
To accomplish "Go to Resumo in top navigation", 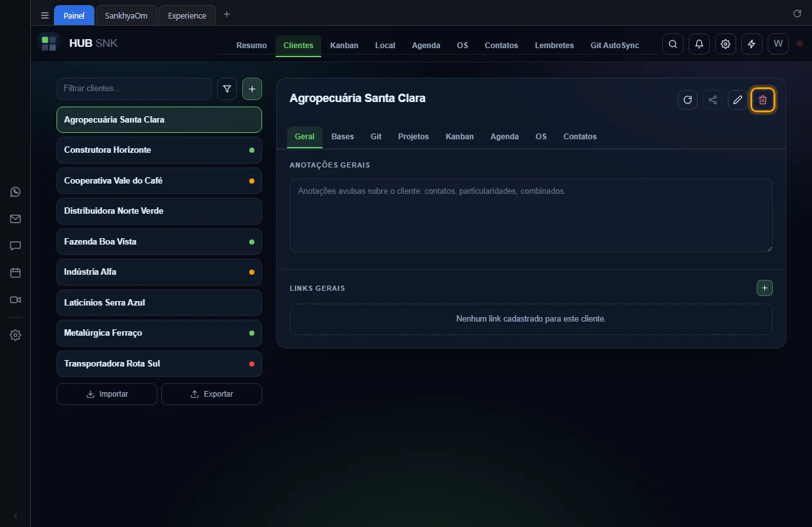I will click(251, 46).
